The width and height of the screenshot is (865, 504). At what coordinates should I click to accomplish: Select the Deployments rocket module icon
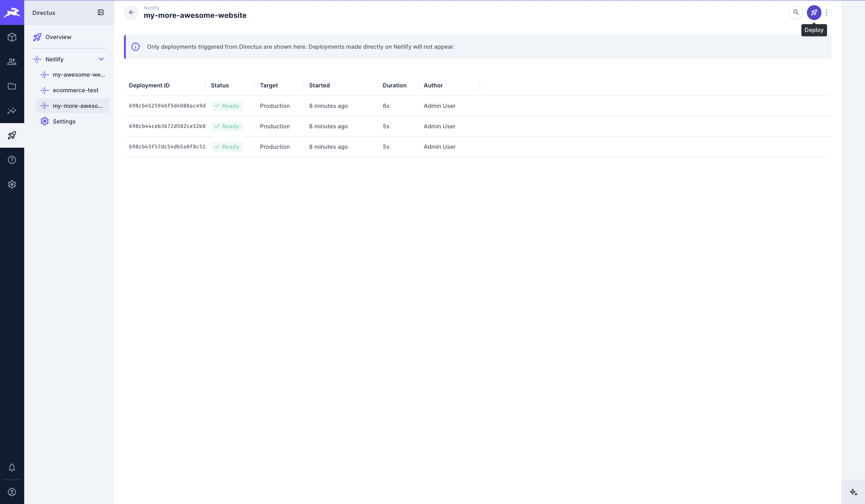12,135
